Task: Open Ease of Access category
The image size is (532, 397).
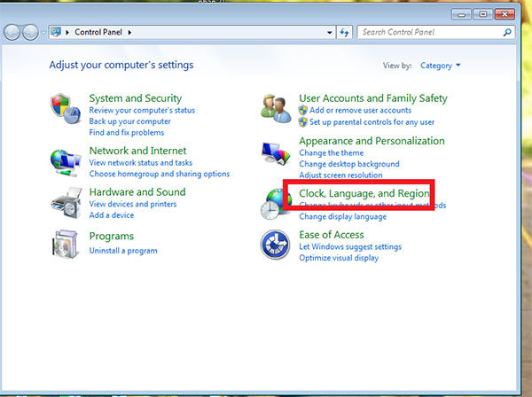Action: 332,235
